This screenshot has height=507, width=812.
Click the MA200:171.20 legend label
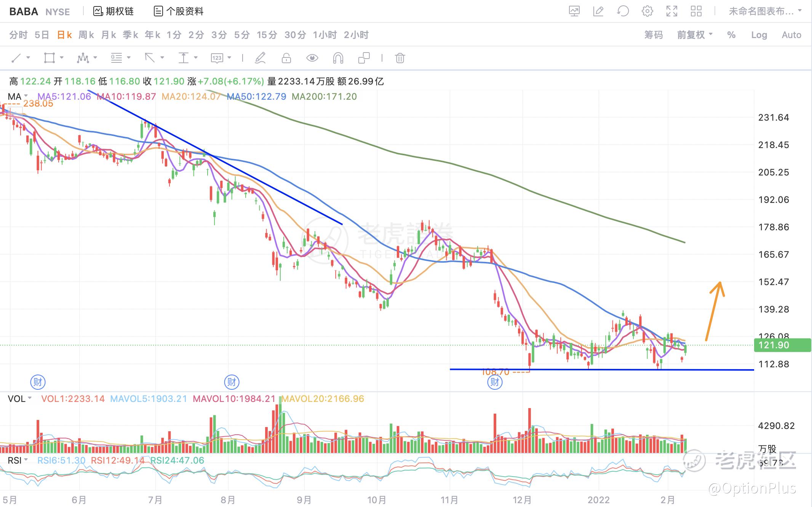[324, 96]
